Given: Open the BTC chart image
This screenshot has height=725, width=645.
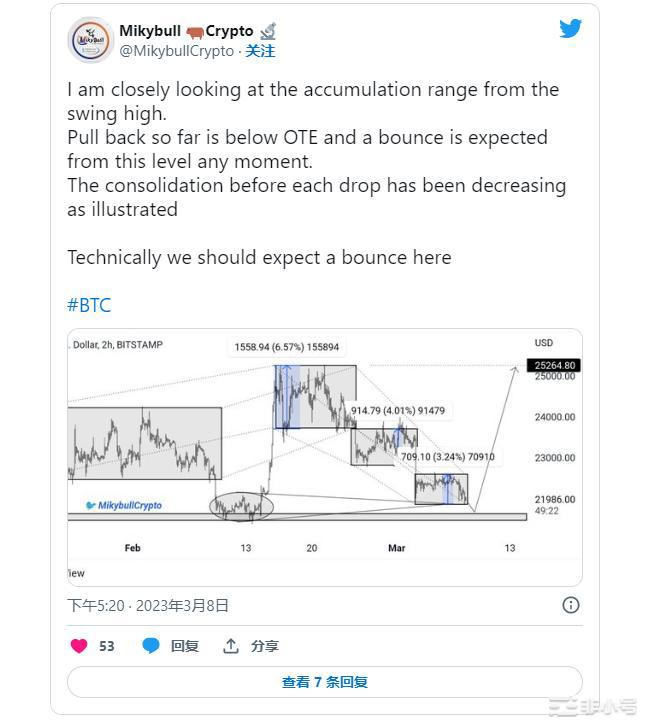Looking at the screenshot, I should (x=324, y=457).
